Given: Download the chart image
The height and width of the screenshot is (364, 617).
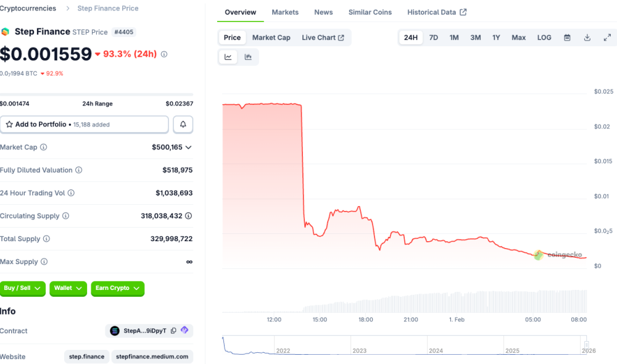Looking at the screenshot, I should coord(586,37).
